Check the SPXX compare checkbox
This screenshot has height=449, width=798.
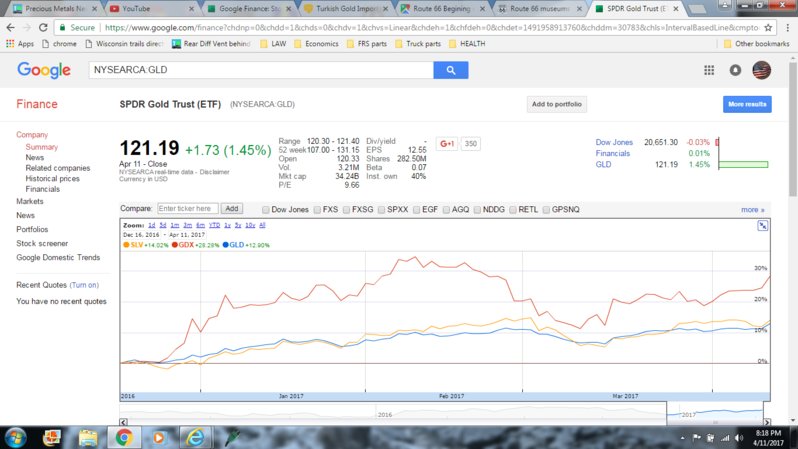(x=381, y=210)
